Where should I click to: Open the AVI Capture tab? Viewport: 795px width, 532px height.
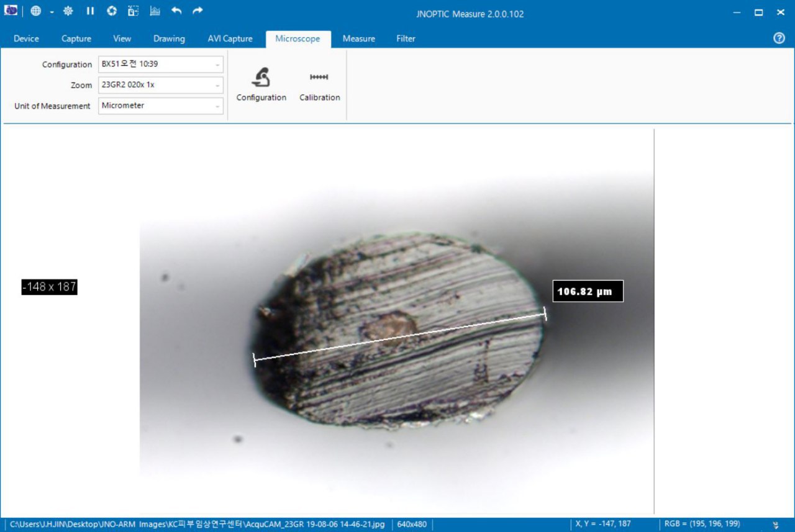click(x=230, y=38)
